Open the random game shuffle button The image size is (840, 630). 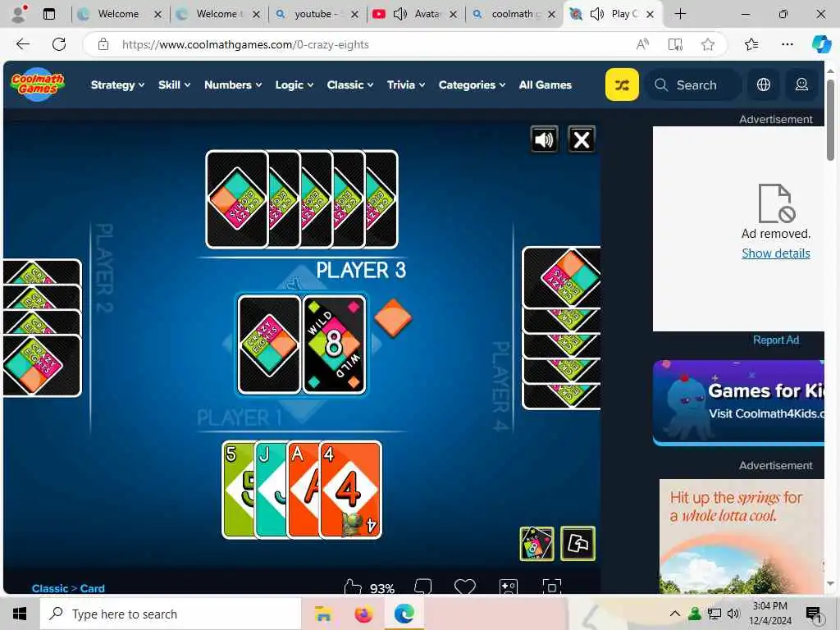622,84
